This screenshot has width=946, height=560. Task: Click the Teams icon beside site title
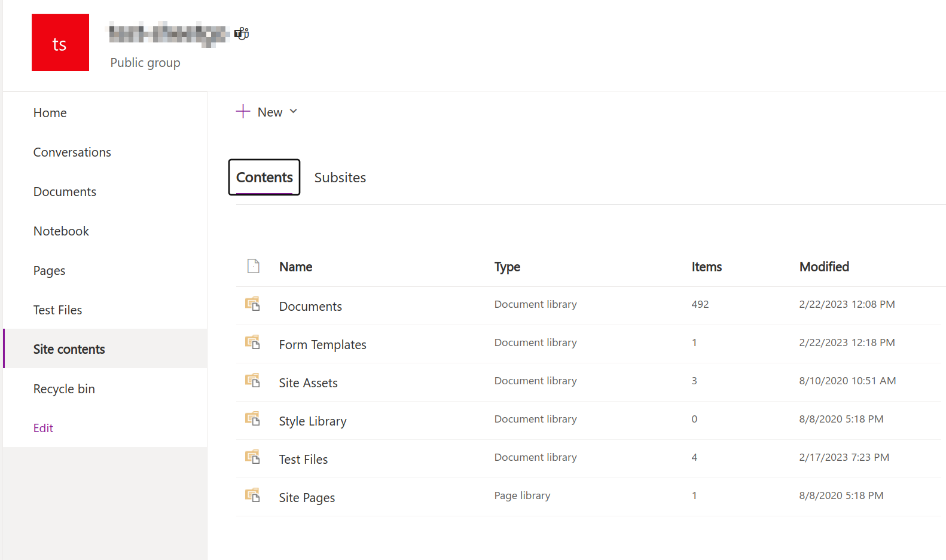coord(242,33)
